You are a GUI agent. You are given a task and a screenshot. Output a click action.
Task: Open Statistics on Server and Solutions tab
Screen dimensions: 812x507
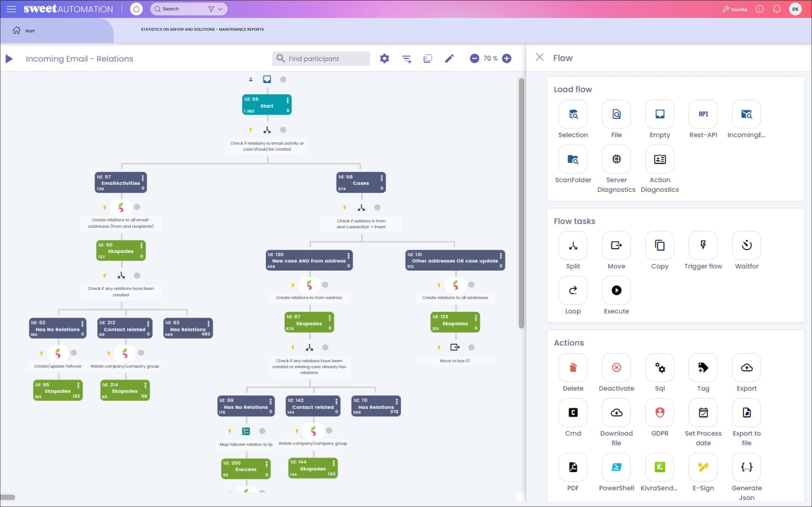[x=202, y=30]
